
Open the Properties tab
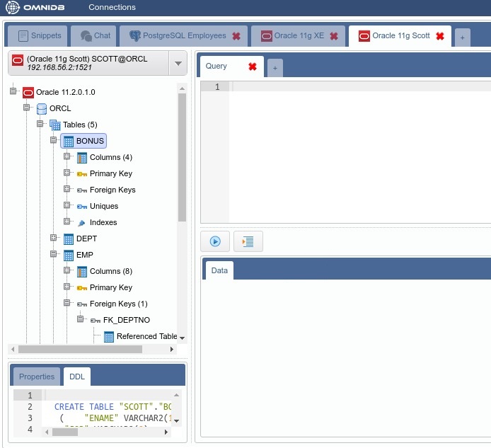[37, 377]
